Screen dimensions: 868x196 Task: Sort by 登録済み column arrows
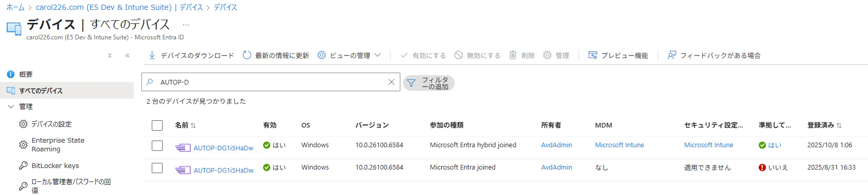839,125
